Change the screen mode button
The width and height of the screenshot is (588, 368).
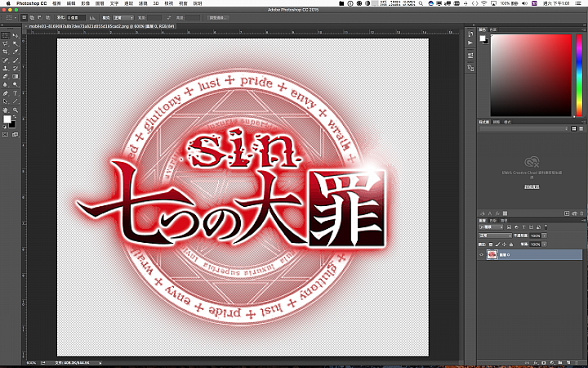pyautogui.click(x=15, y=134)
